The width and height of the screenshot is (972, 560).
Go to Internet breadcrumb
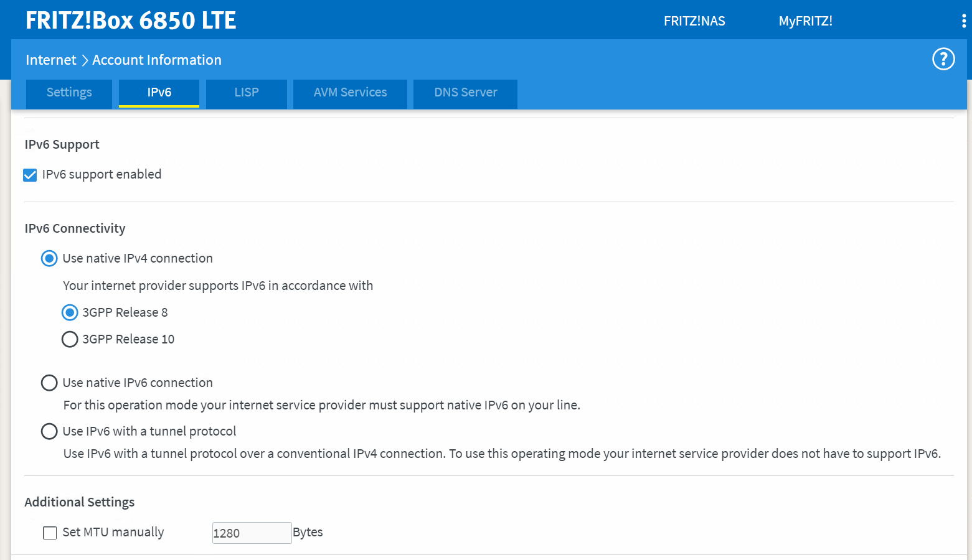point(51,60)
